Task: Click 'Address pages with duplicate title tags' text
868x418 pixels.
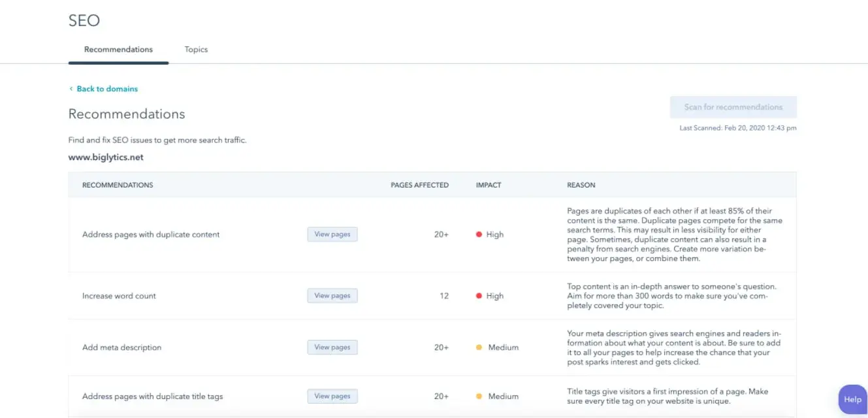Action: [x=153, y=396]
